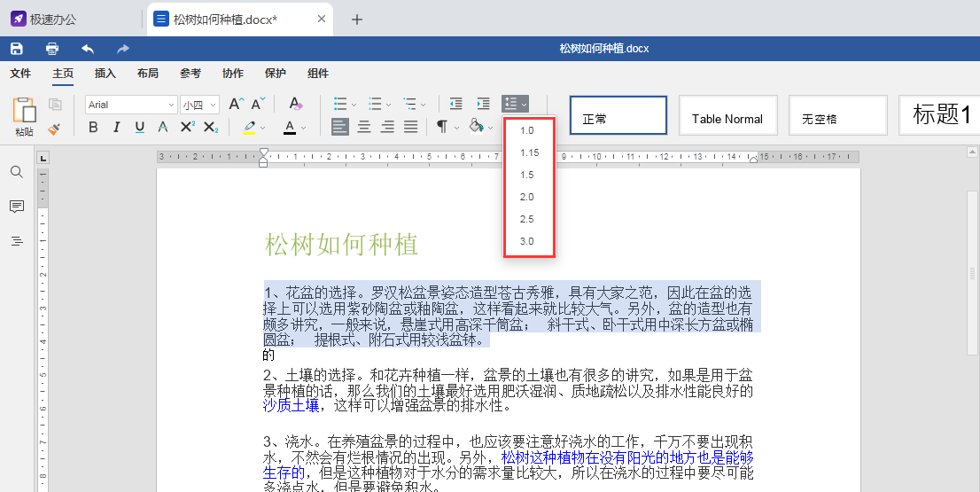Open the 插入 menu tab
This screenshot has height=492, width=980.
tap(105, 74)
